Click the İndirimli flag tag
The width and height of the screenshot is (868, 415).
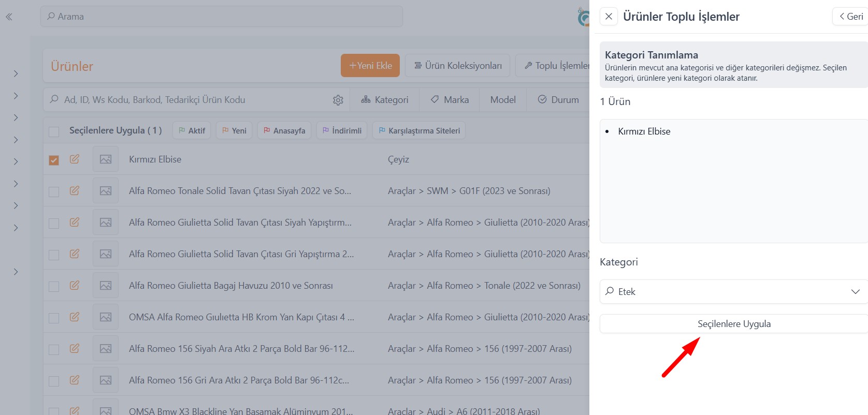[342, 130]
